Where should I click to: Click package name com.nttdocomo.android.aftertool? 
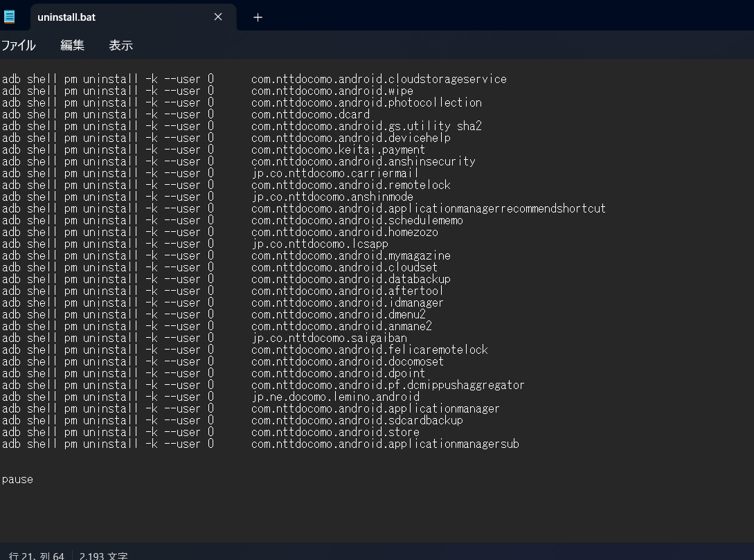[347, 291]
